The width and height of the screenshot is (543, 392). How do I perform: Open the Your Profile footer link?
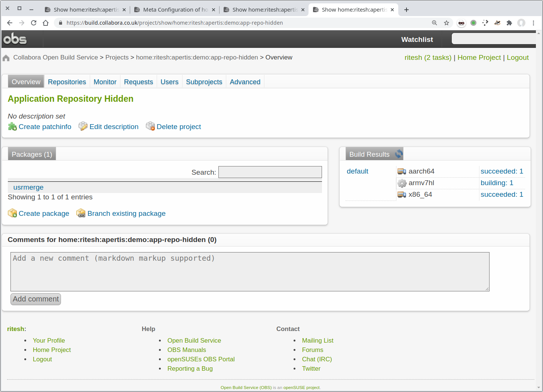coord(49,340)
